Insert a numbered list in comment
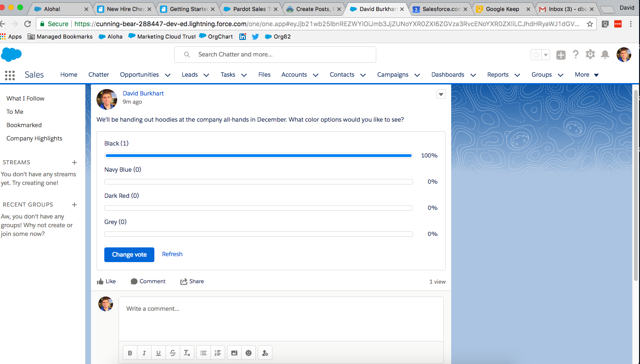The height and width of the screenshot is (364, 640). click(218, 353)
